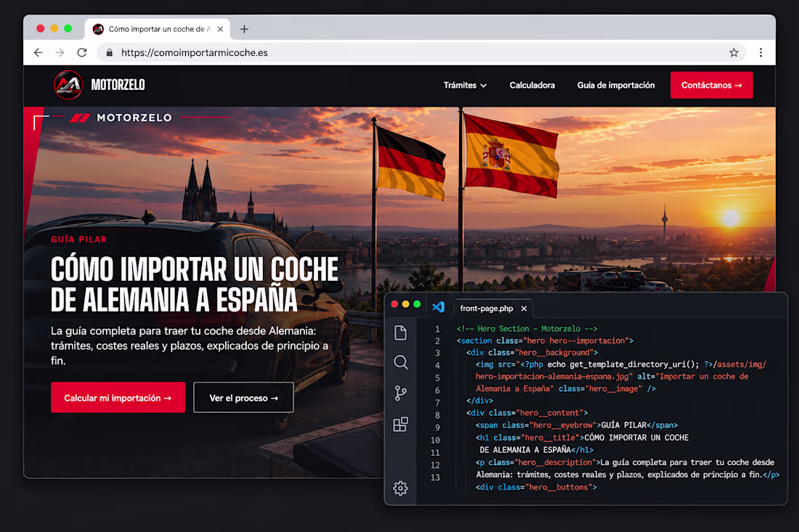Click the 'hero__title' h1 code line
799x532 pixels.
tap(582, 443)
